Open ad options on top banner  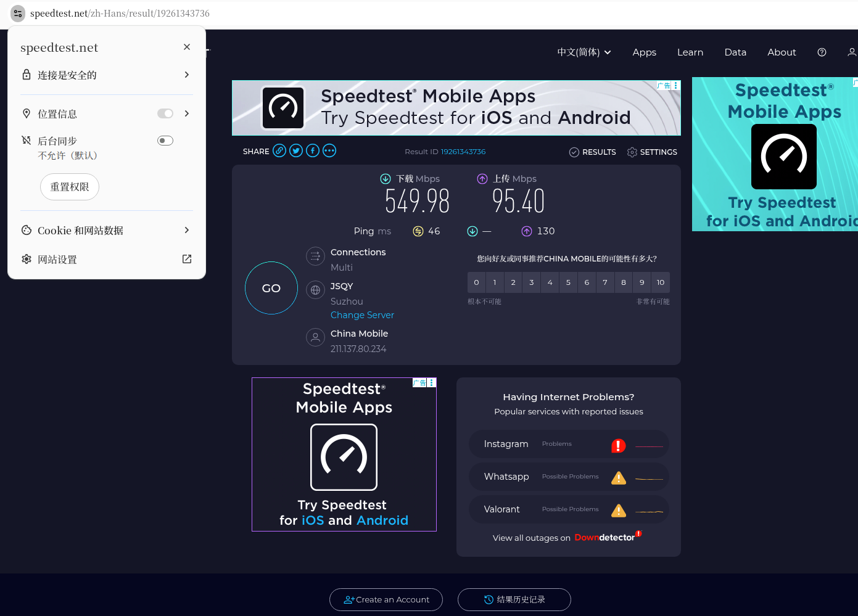(x=676, y=86)
